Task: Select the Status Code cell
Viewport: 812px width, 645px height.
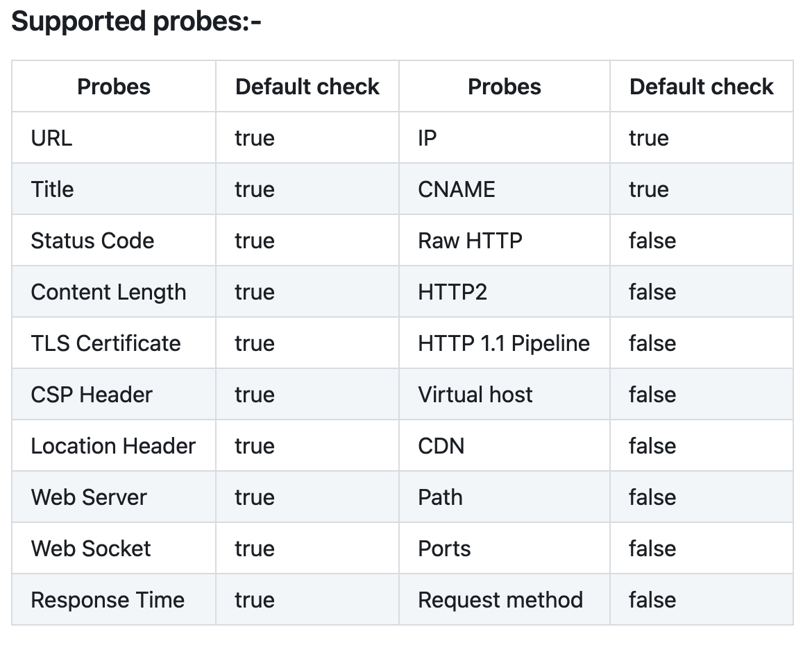Action: pyautogui.click(x=114, y=240)
